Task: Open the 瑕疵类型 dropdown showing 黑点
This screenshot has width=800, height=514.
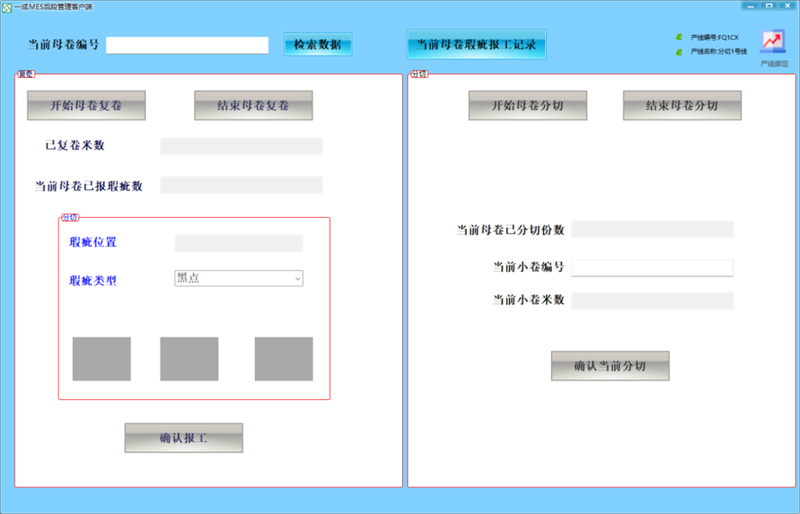Action: (x=239, y=279)
